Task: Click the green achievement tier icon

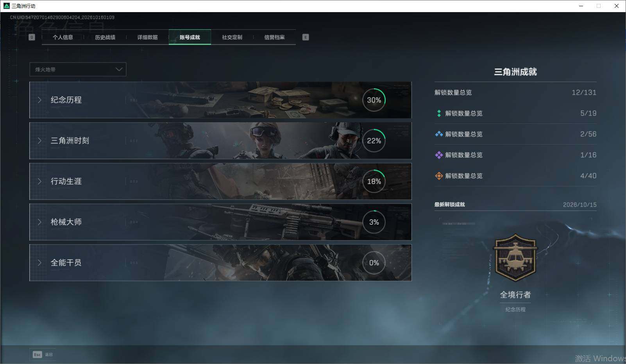Action: pos(439,113)
